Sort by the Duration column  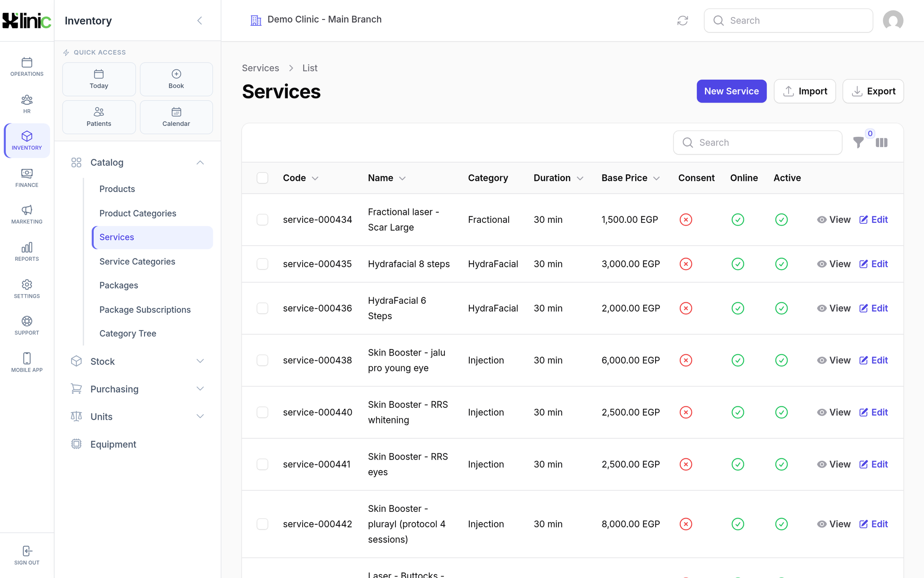pos(559,178)
